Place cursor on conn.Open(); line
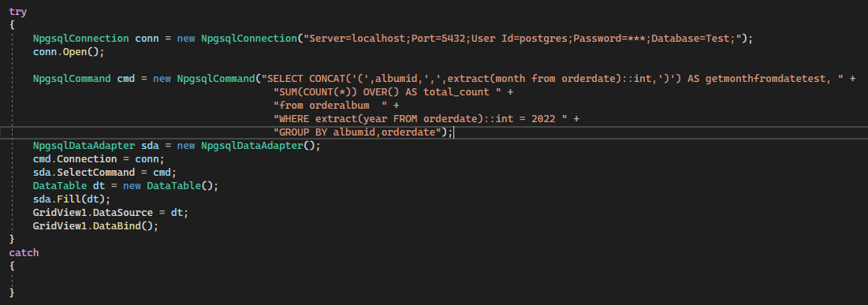 pyautogui.click(x=69, y=52)
